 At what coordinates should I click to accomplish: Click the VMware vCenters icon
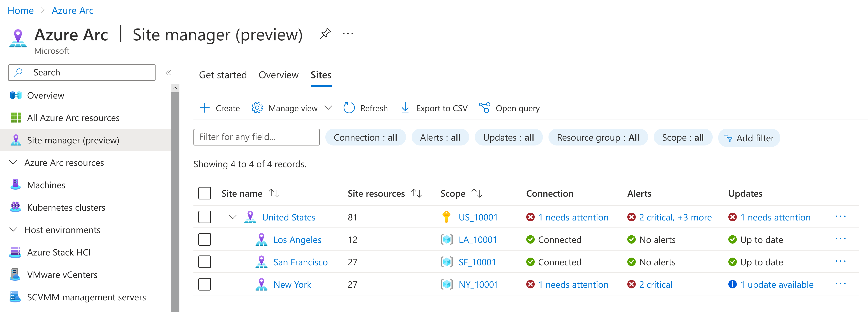click(15, 275)
